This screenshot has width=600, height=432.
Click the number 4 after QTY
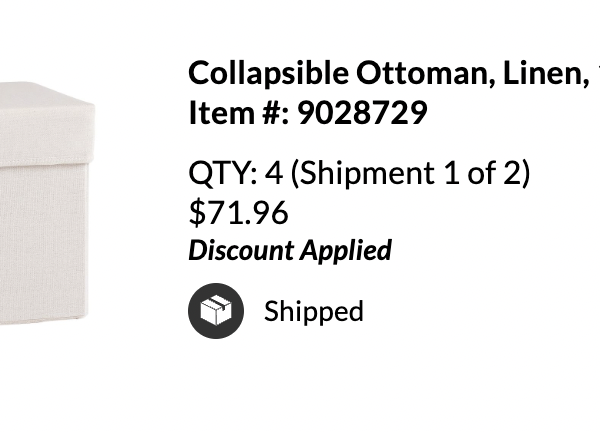274,173
